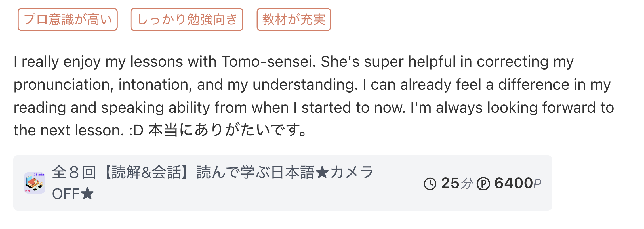Select the 教材が充実 tag
644x229 pixels.
coord(294,19)
